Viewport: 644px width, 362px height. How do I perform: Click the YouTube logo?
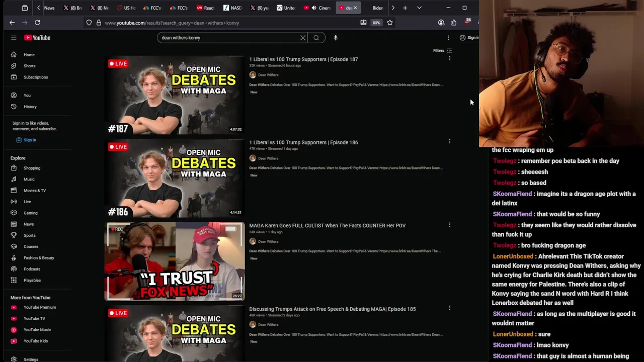[37, 38]
